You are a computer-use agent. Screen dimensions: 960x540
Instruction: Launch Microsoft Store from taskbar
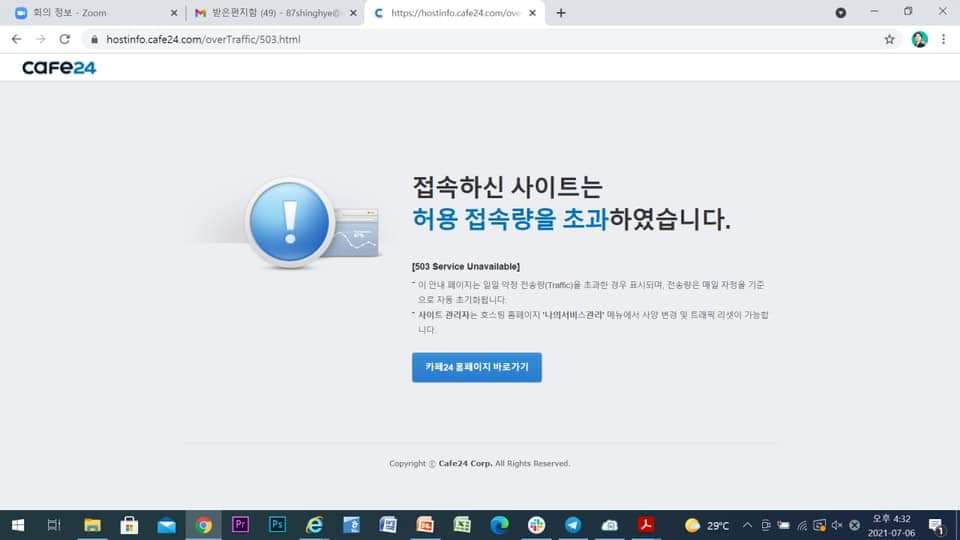(x=129, y=525)
